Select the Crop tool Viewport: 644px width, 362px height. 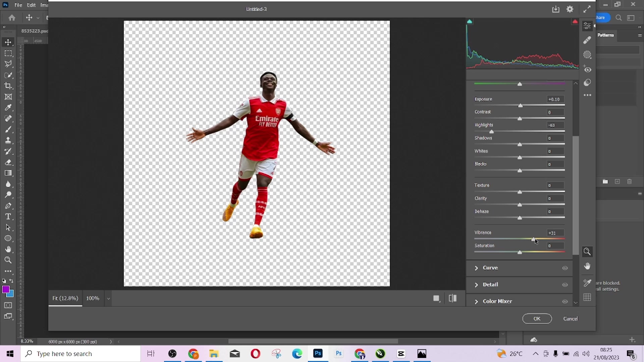pos(8,86)
